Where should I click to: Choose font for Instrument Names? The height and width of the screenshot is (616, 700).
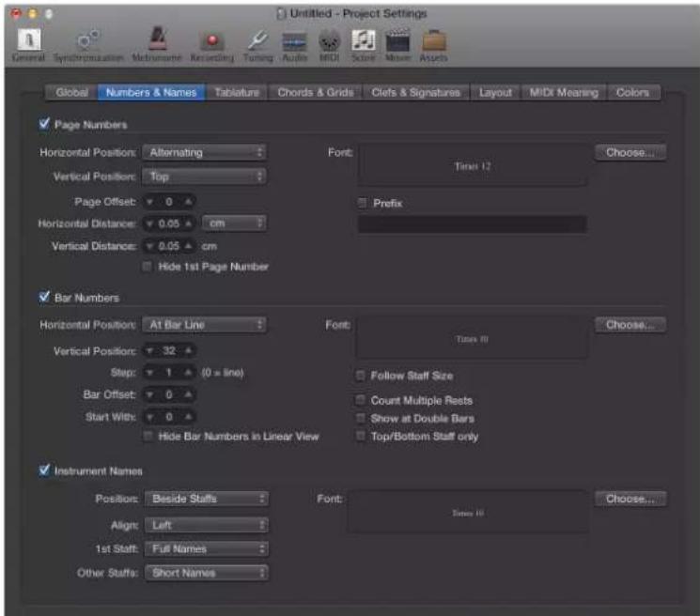(630, 499)
